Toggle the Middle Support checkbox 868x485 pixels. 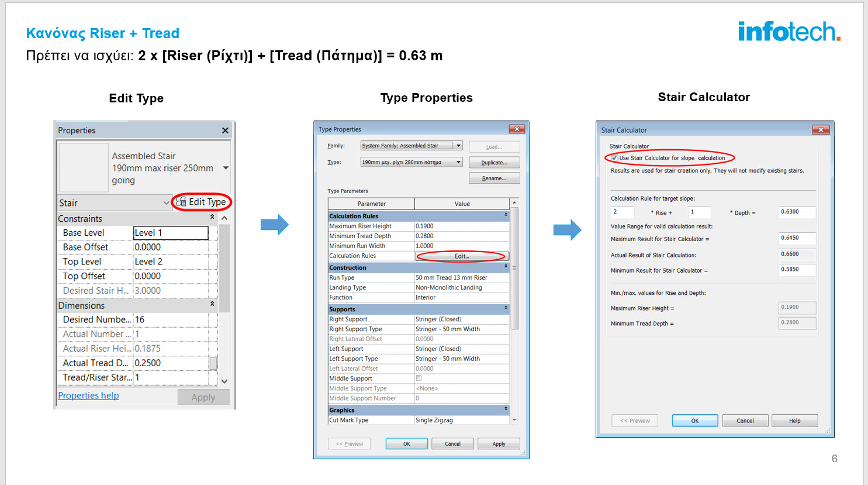click(419, 379)
